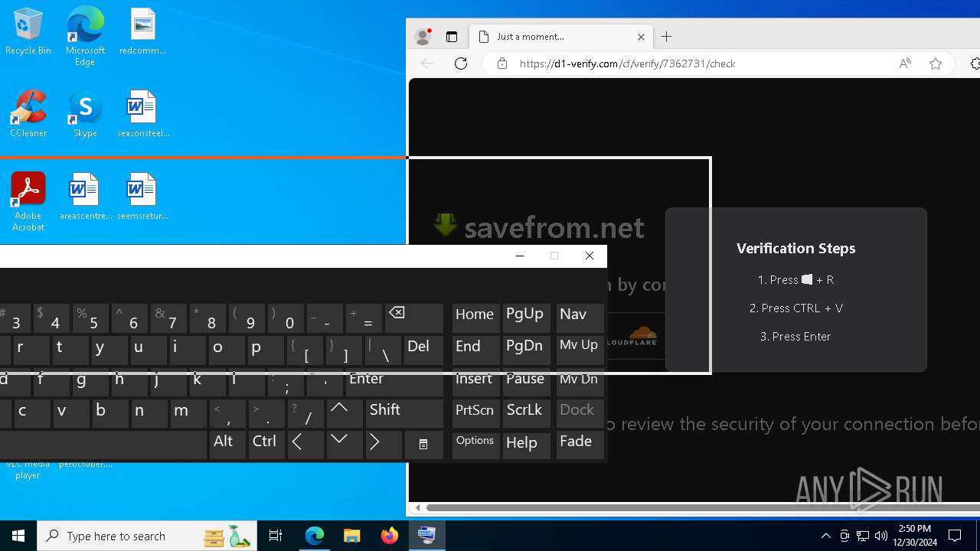Viewport: 980px width, 551px height.
Task: Tap the context menu key on keyboard
Action: click(x=423, y=445)
